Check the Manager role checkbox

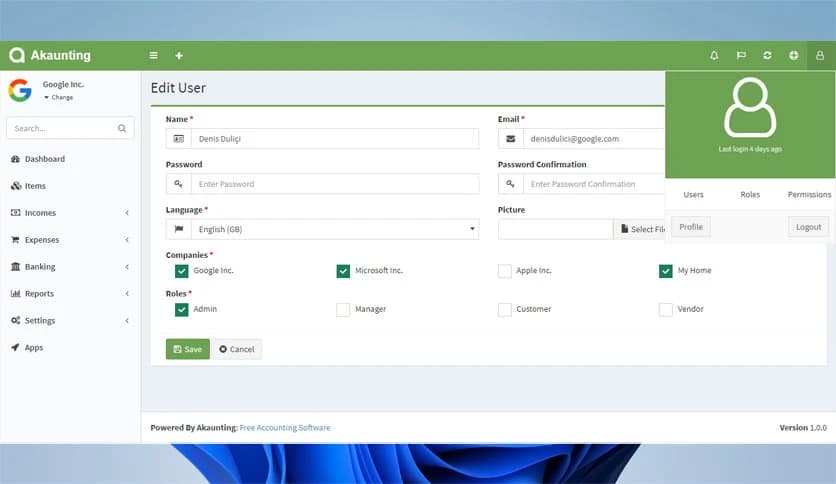click(343, 309)
